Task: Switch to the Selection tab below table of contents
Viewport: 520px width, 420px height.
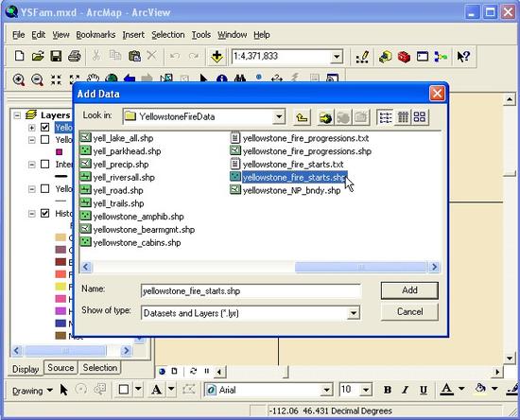Action: pos(100,368)
